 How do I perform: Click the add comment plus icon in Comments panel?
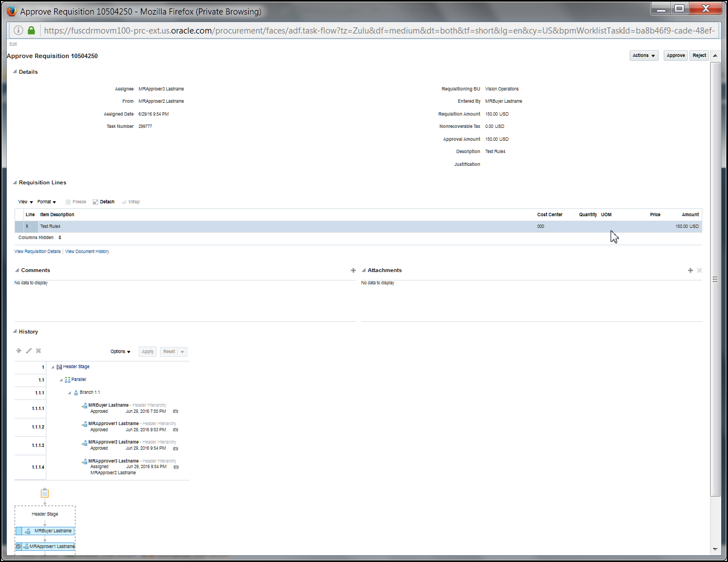coord(353,270)
